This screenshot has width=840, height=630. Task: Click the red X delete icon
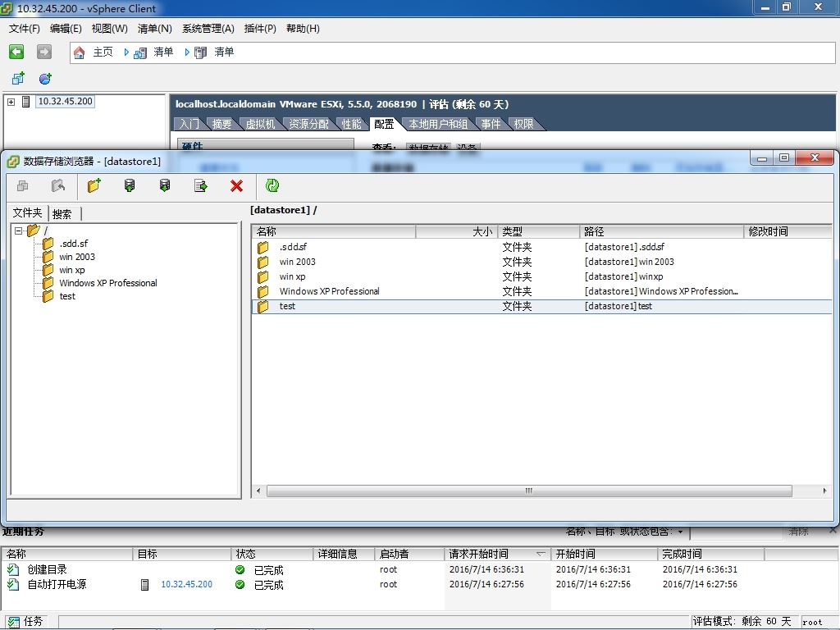tap(236, 186)
